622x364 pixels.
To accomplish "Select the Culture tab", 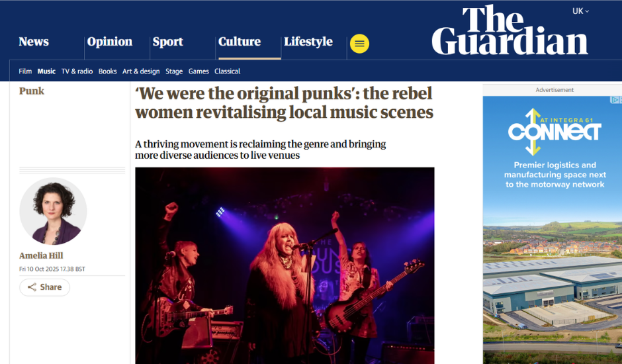I will (x=240, y=42).
